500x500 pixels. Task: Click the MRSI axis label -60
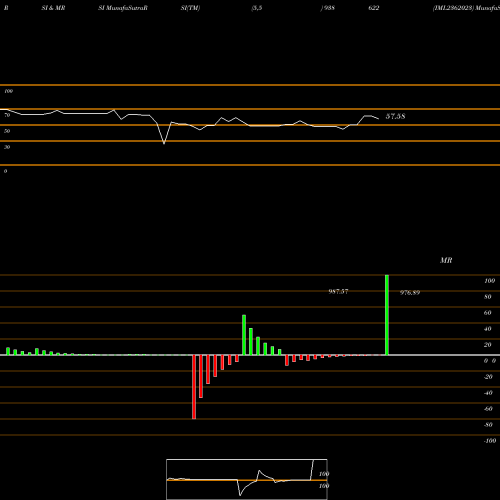[488, 408]
